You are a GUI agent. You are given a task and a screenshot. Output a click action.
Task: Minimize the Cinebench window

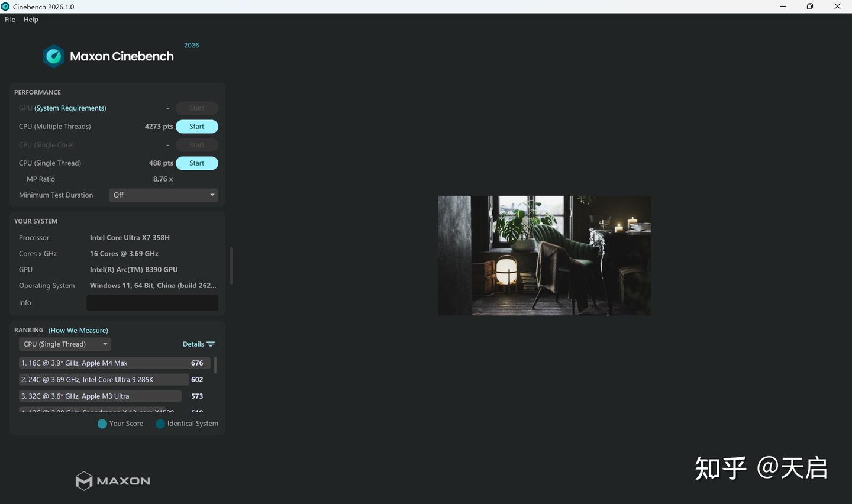(x=783, y=7)
